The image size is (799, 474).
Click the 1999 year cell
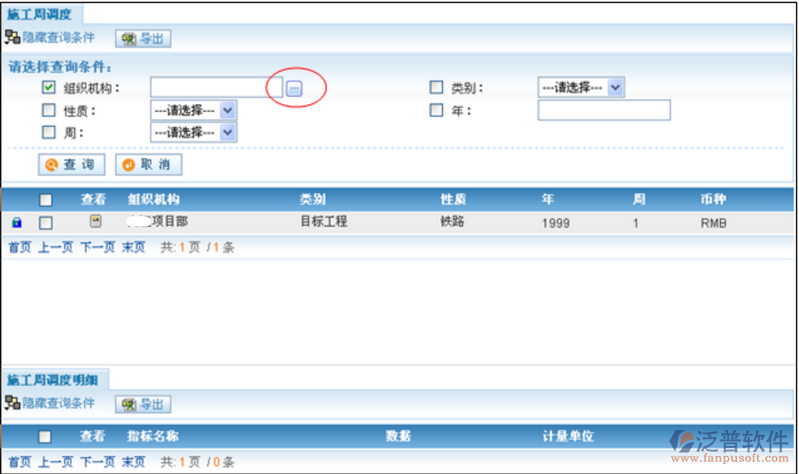click(x=555, y=223)
